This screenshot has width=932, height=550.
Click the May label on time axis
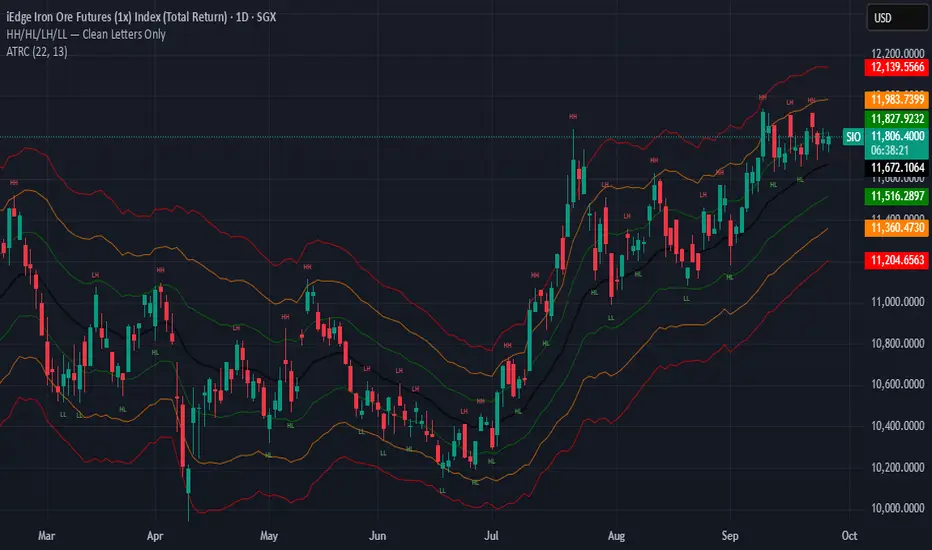269,536
